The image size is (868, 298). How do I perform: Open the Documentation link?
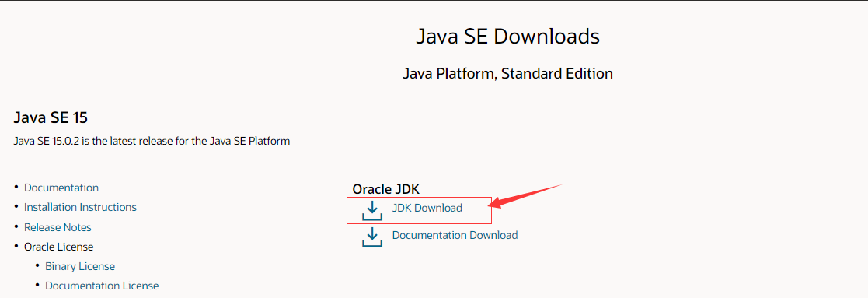[61, 188]
